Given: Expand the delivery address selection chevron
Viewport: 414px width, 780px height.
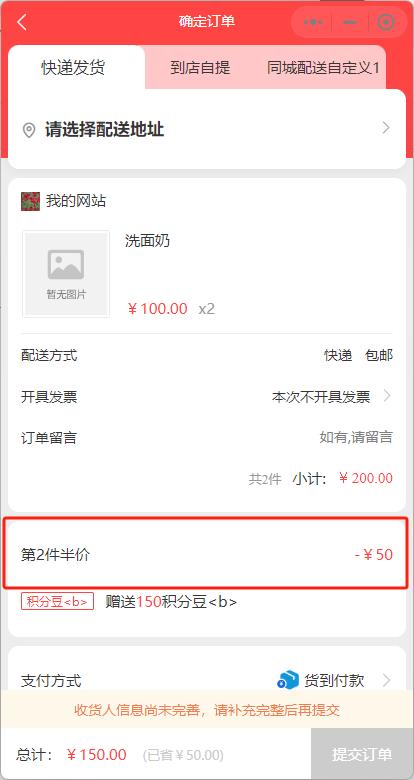Looking at the screenshot, I should coord(386,128).
